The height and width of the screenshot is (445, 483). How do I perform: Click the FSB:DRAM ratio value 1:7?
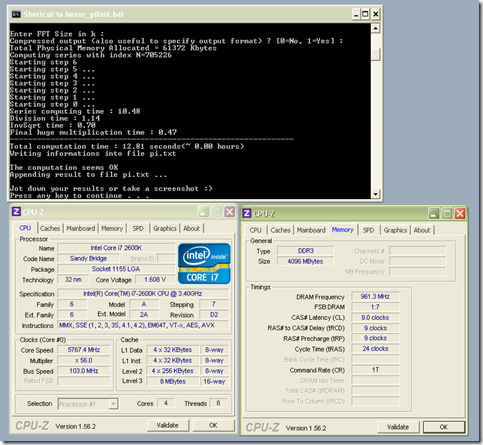[x=375, y=307]
